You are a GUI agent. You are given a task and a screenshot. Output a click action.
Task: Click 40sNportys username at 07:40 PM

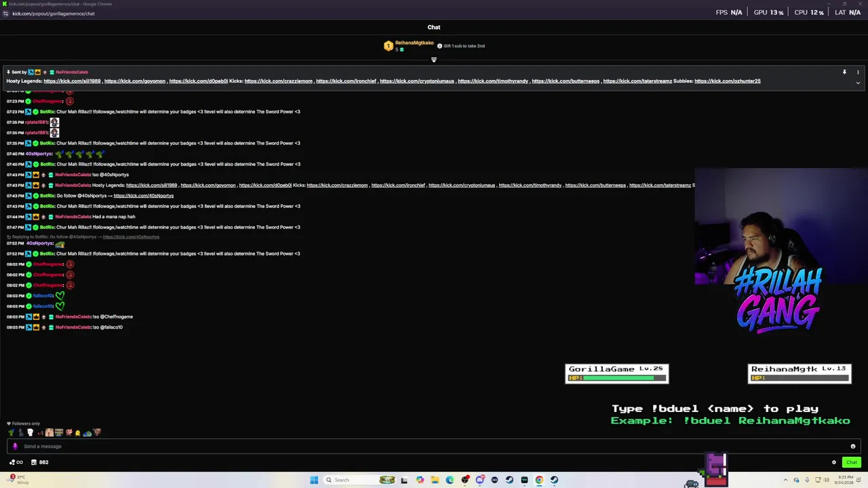click(39, 154)
